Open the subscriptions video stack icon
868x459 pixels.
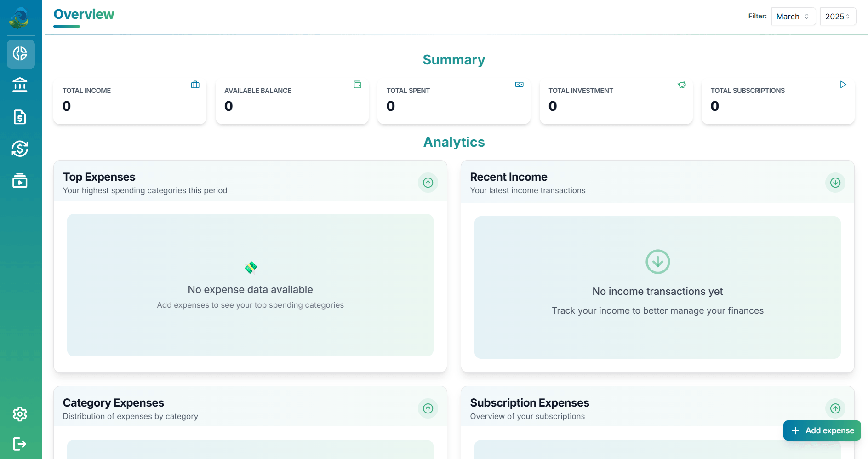[x=20, y=180]
